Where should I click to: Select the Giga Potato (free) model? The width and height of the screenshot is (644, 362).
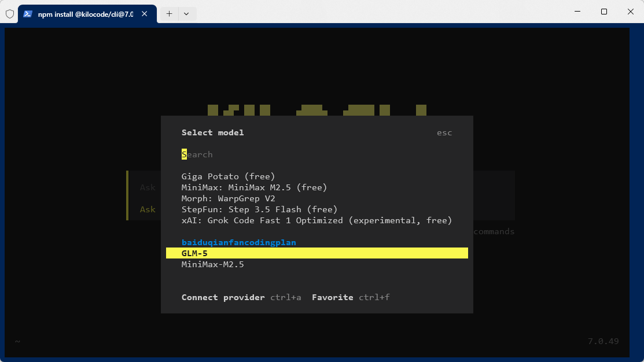228,176
